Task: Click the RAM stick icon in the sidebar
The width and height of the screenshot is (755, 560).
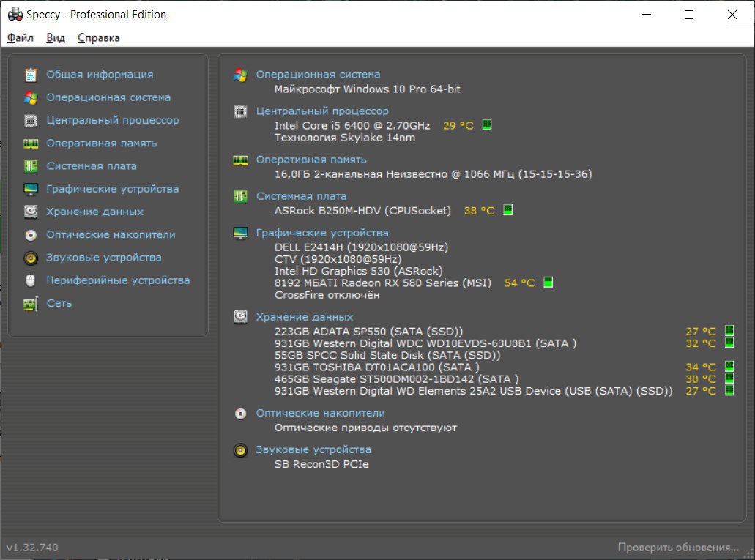Action: (31, 143)
